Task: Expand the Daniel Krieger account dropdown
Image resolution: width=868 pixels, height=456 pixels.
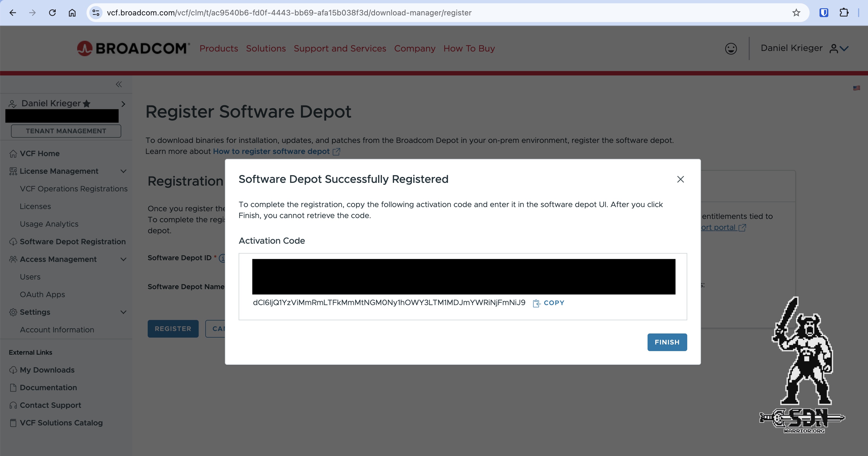Action: (x=805, y=48)
